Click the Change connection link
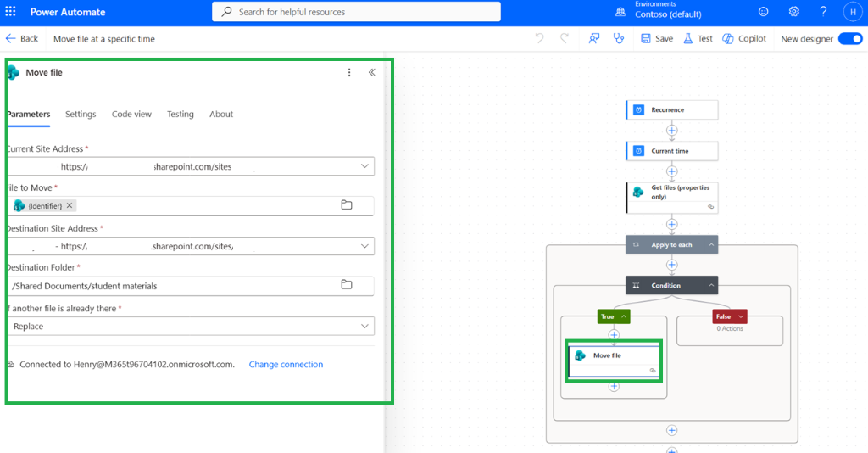The height and width of the screenshot is (453, 868). point(286,365)
